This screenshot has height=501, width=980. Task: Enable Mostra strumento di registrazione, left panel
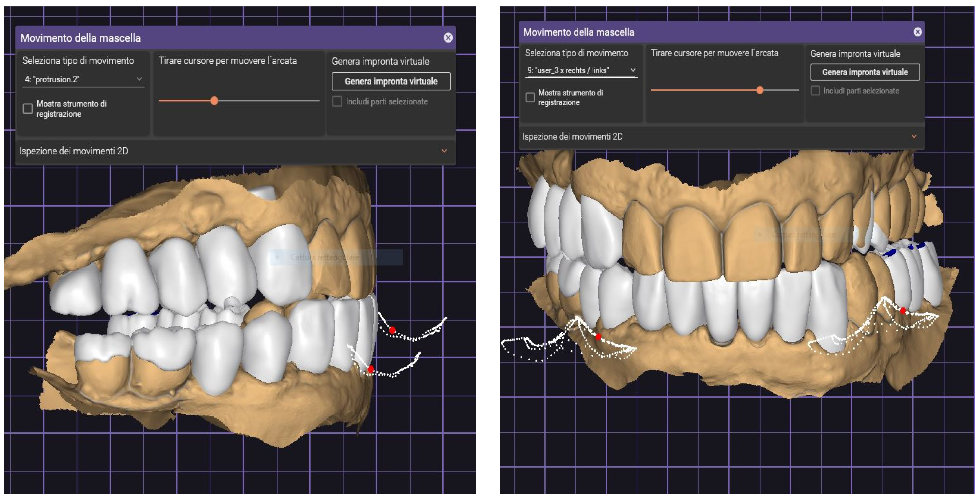[x=28, y=109]
